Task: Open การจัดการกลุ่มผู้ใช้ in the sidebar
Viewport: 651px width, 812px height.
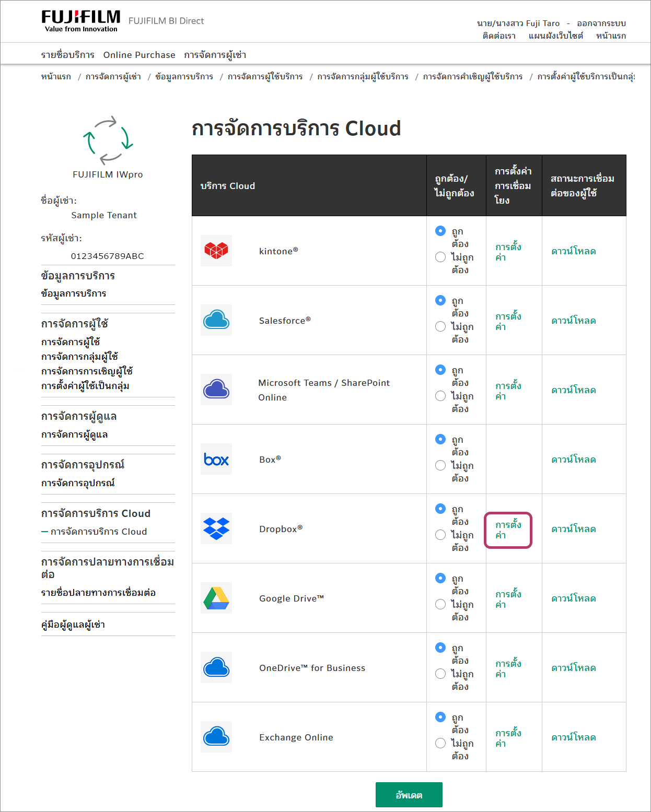Action: coord(80,357)
